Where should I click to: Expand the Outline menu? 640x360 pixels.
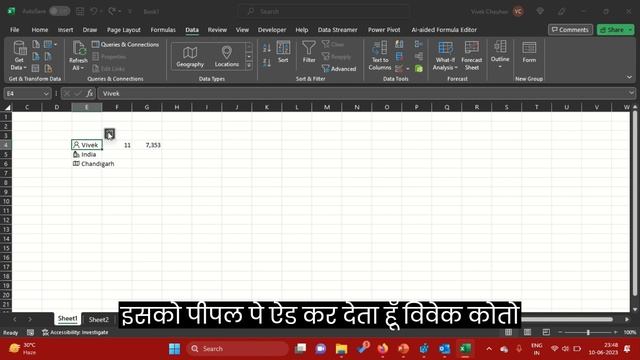500,55
